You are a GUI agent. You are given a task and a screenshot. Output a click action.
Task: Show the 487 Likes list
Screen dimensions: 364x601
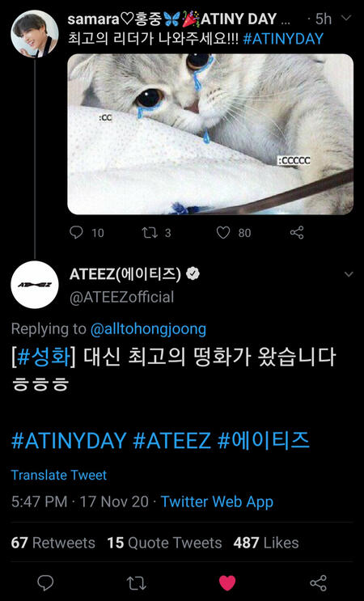(x=266, y=543)
